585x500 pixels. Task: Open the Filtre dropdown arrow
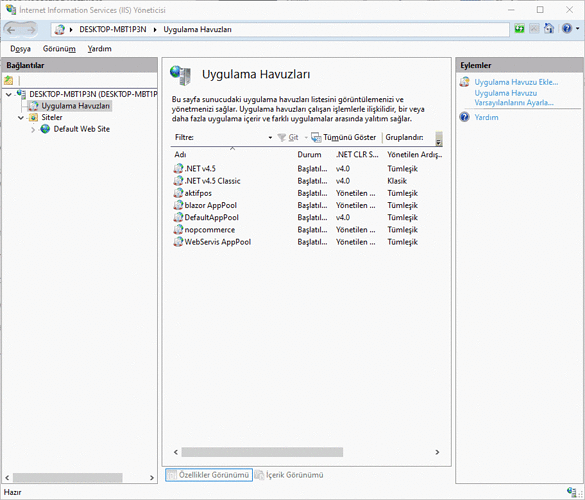pos(270,138)
